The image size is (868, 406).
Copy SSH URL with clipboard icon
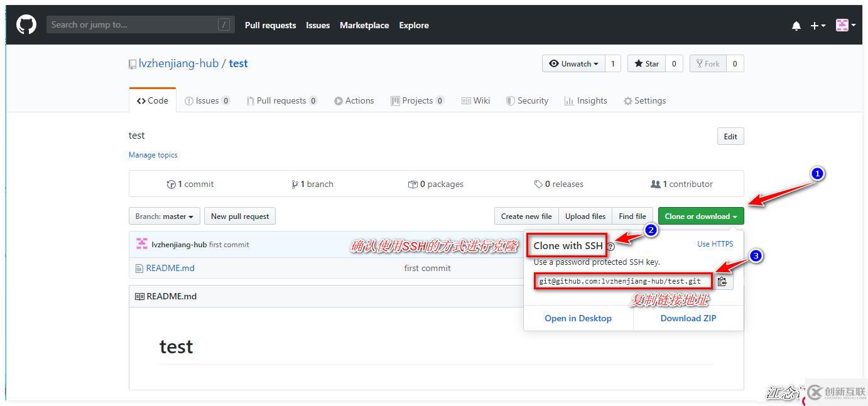[722, 281]
